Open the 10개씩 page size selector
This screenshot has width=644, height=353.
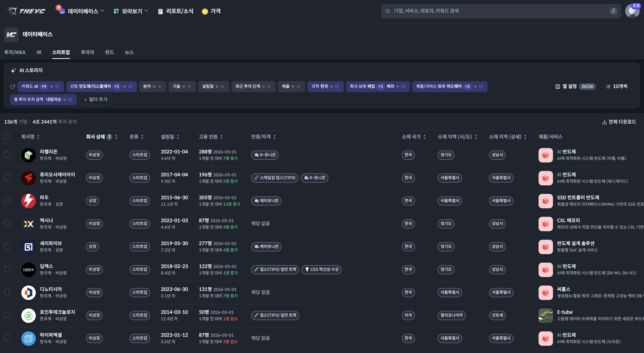(x=616, y=87)
